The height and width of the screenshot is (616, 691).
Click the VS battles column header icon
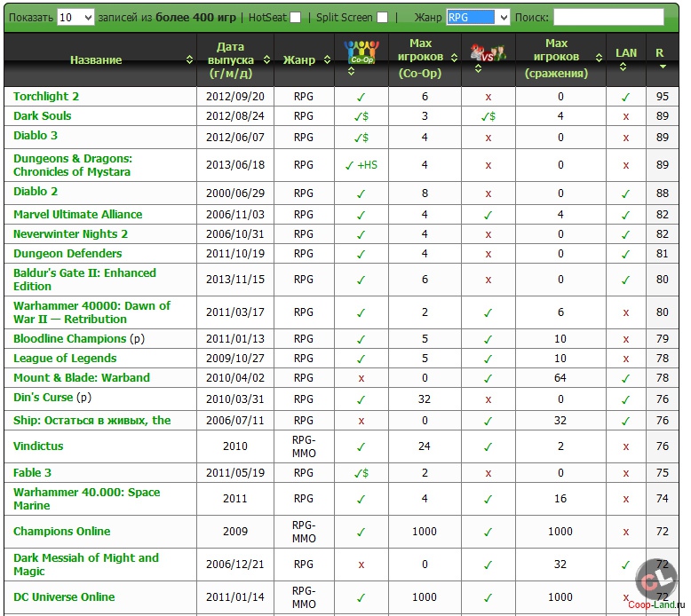click(x=488, y=53)
